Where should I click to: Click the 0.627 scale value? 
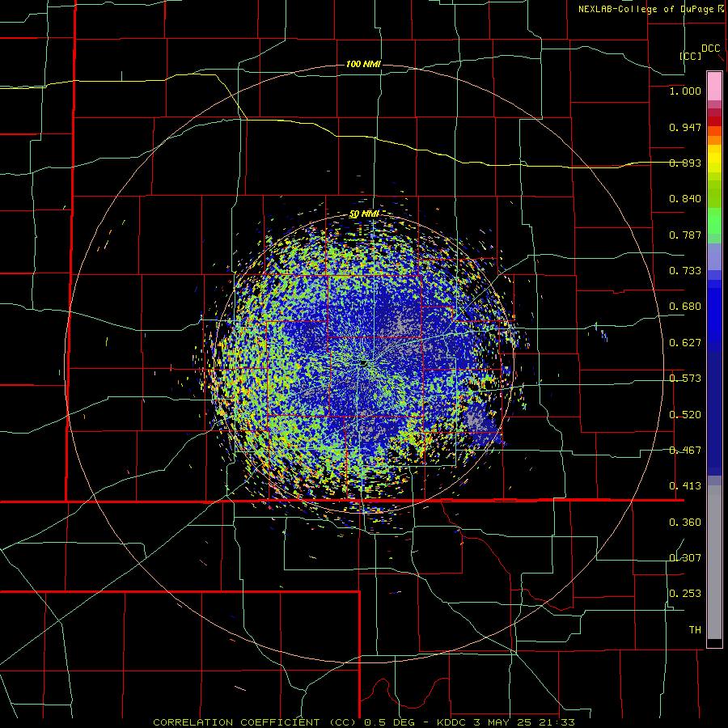point(685,343)
